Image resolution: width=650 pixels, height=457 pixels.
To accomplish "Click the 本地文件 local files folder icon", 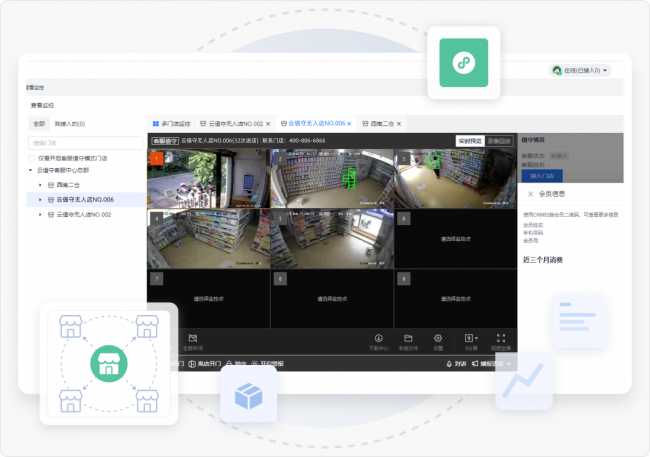I will [408, 339].
